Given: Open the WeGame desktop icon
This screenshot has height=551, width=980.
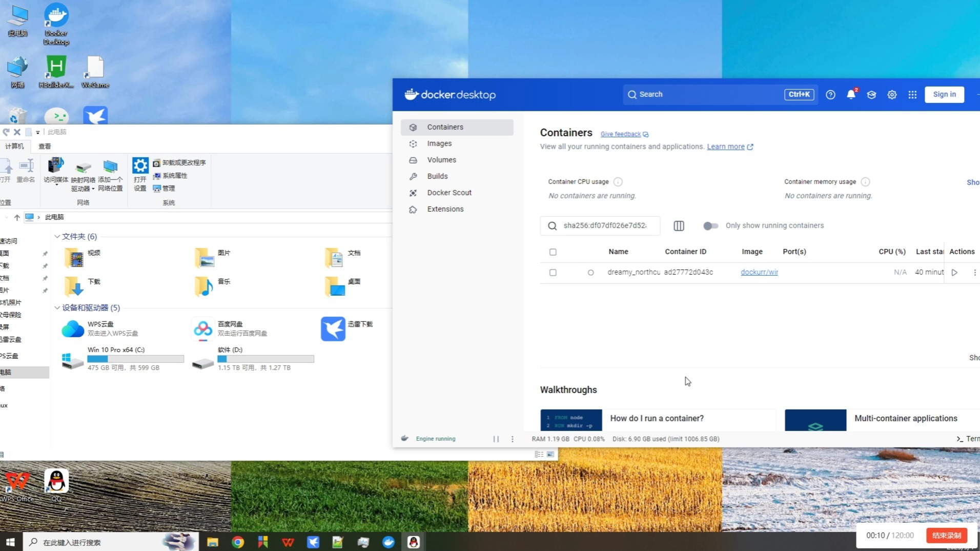Looking at the screenshot, I should [95, 72].
